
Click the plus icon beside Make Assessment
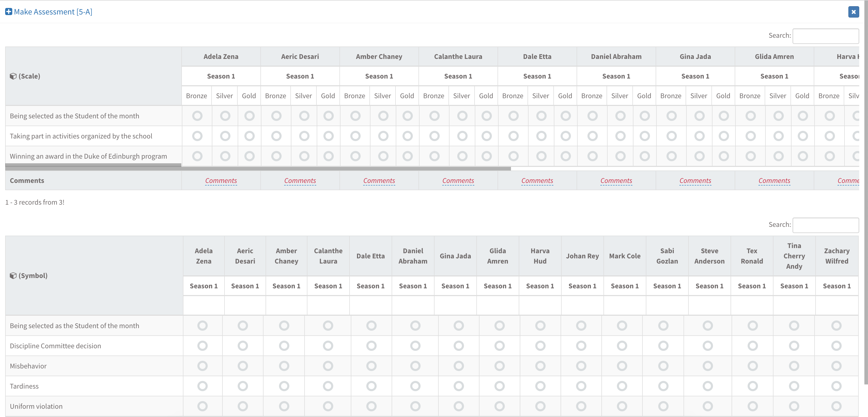(x=9, y=12)
